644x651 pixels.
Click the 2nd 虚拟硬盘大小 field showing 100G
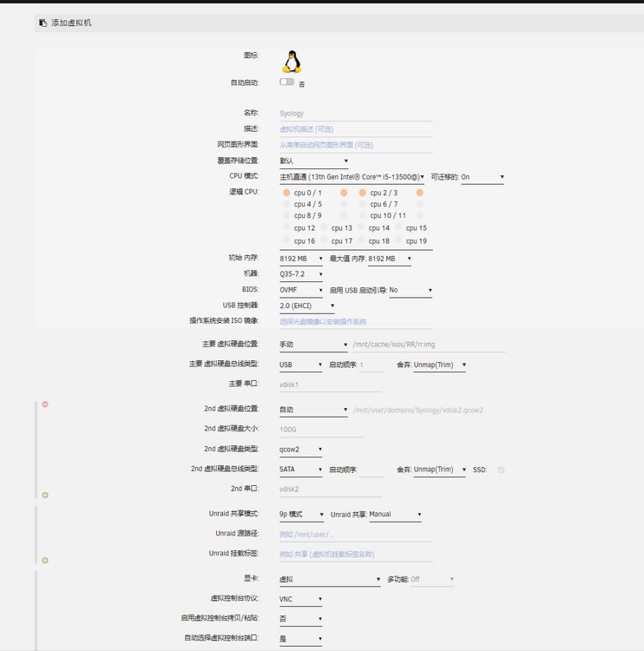pos(322,430)
